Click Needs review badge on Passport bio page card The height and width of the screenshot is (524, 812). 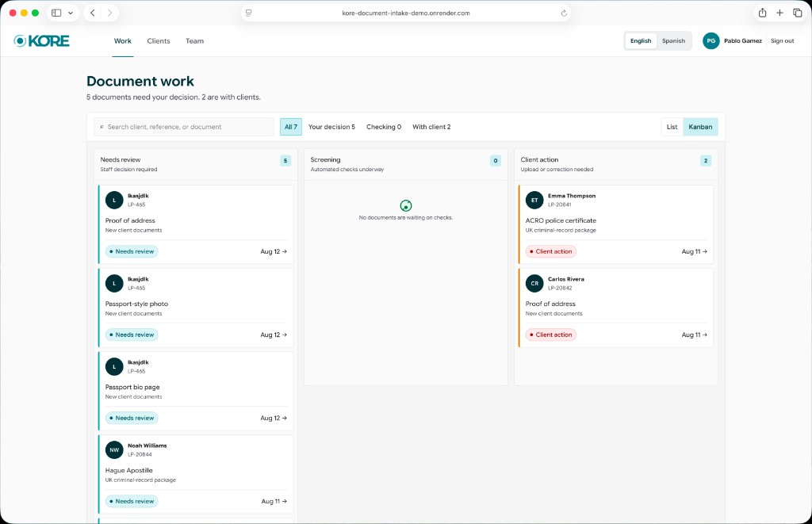[132, 418]
